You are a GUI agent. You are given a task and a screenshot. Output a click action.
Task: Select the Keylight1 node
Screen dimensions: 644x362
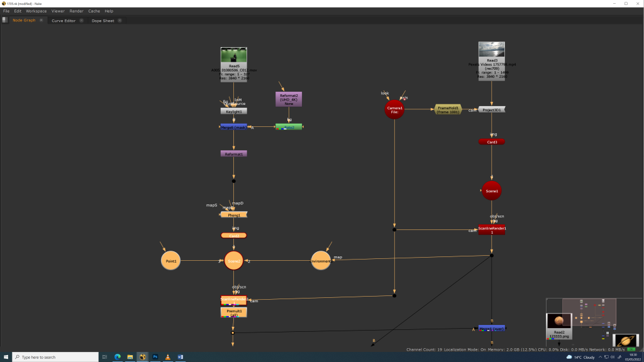pos(234,111)
